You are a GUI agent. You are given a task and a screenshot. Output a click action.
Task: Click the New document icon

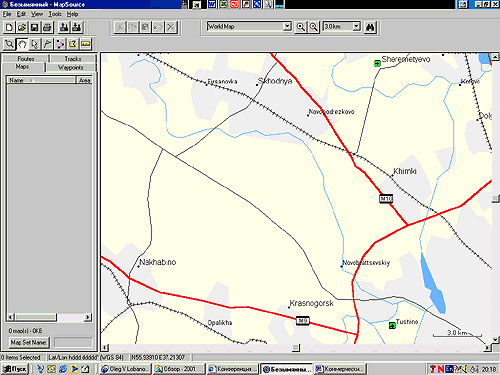pos(9,27)
